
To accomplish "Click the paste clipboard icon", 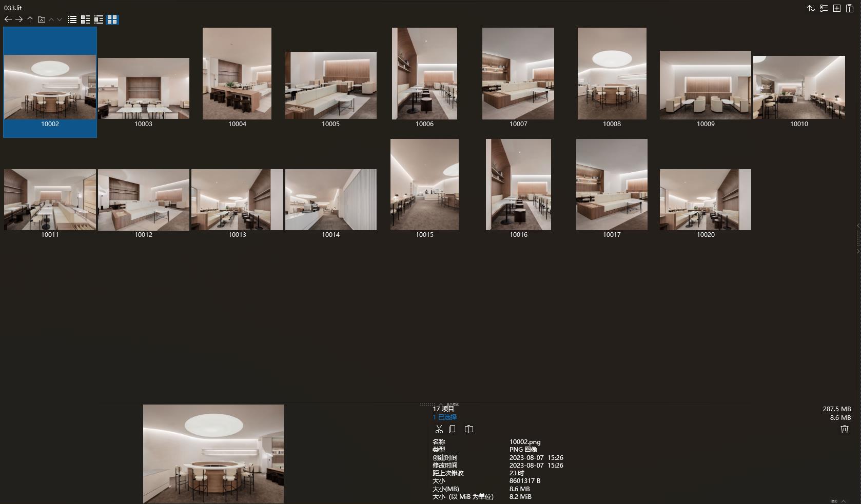I will pyautogui.click(x=850, y=8).
